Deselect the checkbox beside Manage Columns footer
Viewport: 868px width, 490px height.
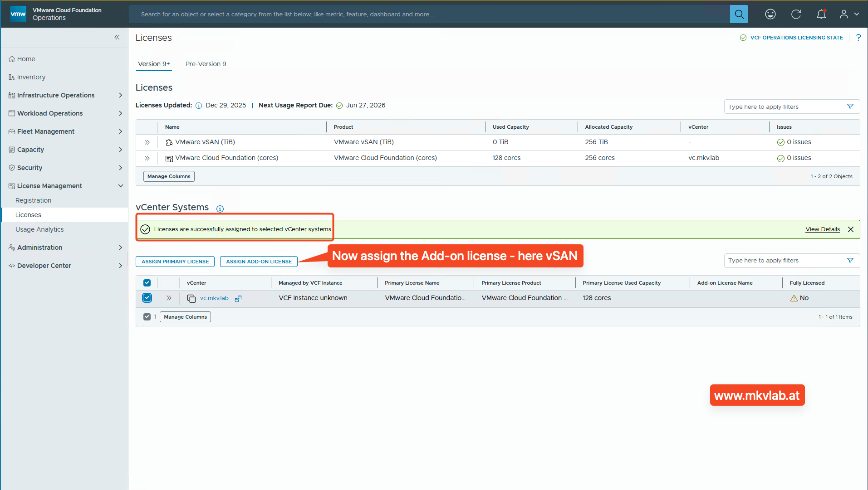point(147,316)
